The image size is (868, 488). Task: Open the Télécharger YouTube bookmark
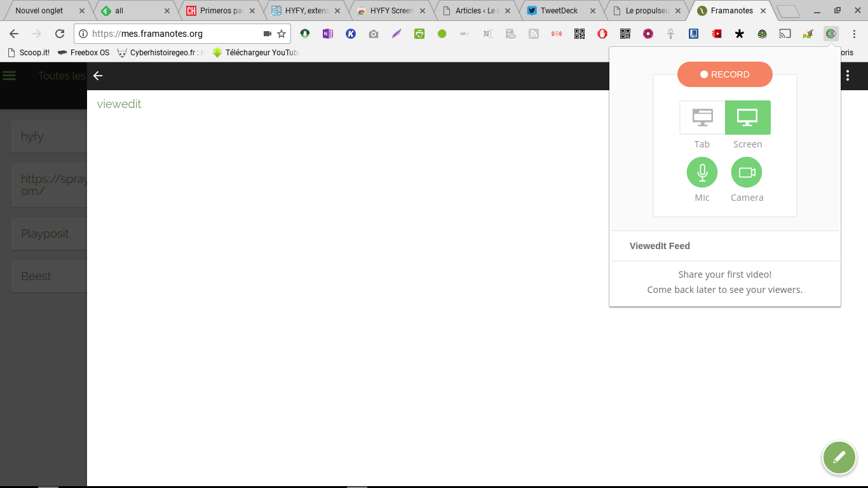pyautogui.click(x=255, y=53)
